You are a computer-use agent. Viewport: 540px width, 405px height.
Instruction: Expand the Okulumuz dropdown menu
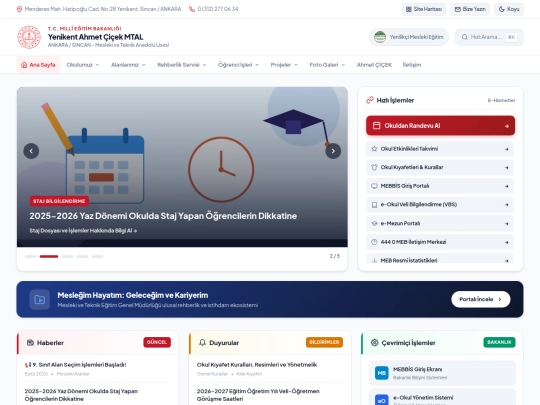pos(83,65)
